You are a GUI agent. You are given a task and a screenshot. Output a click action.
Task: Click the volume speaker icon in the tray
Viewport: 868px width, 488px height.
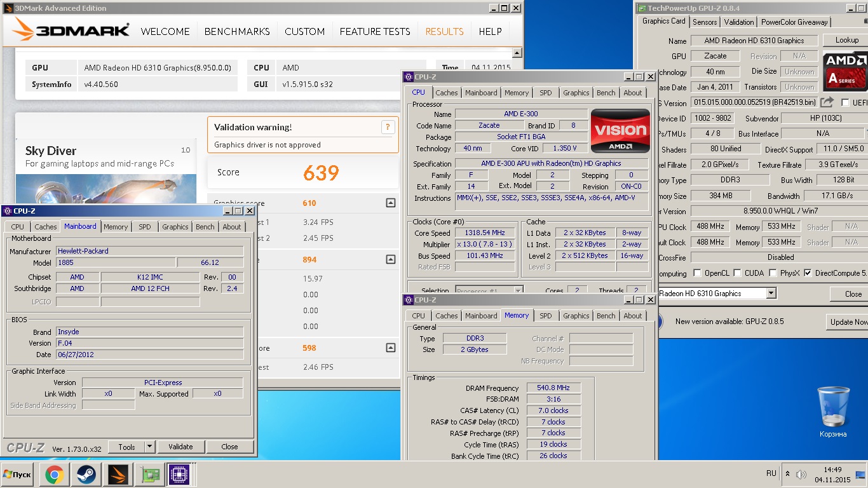(801, 474)
